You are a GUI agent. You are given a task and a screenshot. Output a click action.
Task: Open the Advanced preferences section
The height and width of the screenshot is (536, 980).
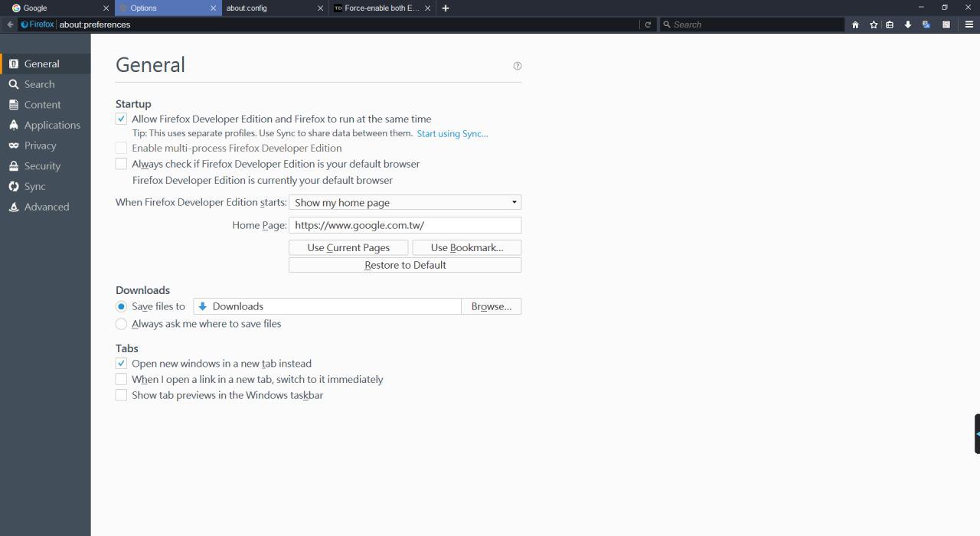point(46,207)
